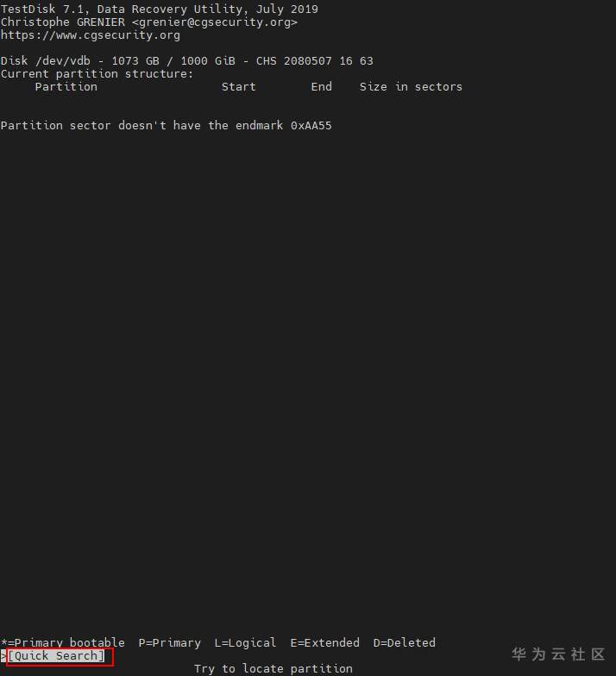
Task: Click the Primary bootable legend entry
Action: coord(62,642)
